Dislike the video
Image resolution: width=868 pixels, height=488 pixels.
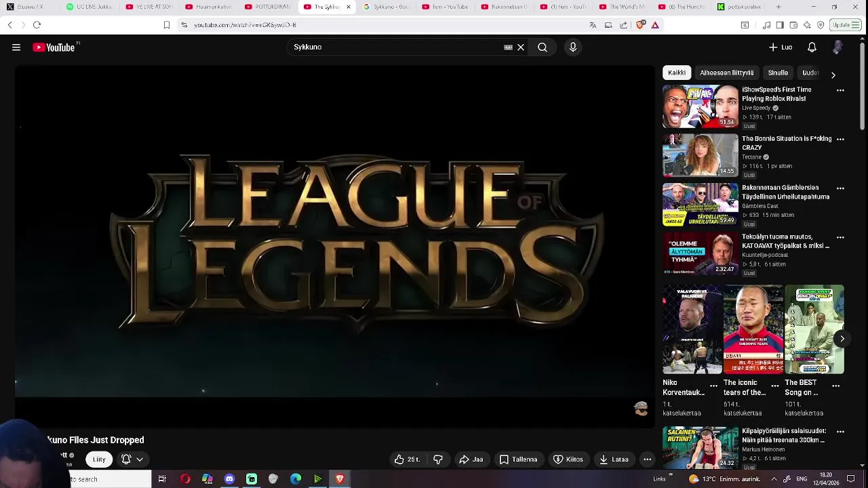click(x=438, y=460)
